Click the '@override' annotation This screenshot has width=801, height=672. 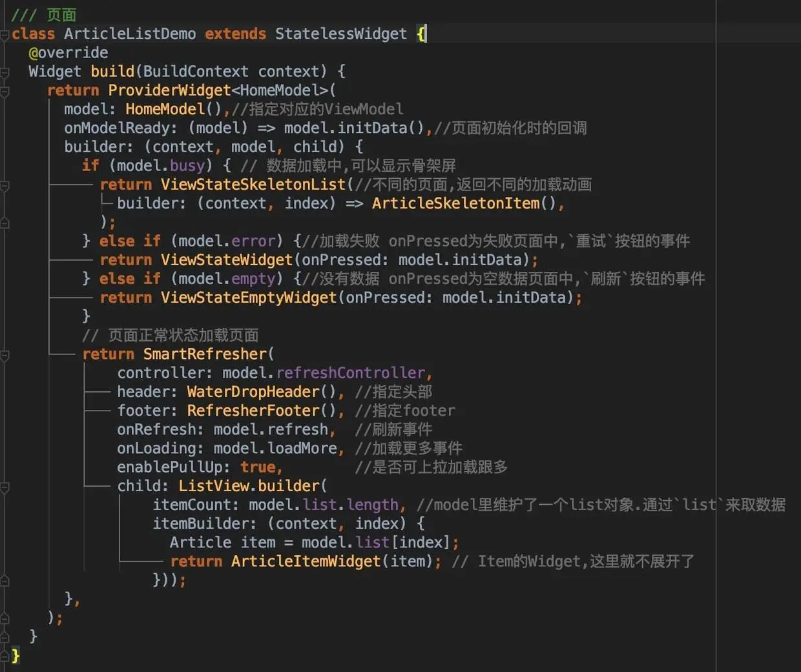pos(68,52)
